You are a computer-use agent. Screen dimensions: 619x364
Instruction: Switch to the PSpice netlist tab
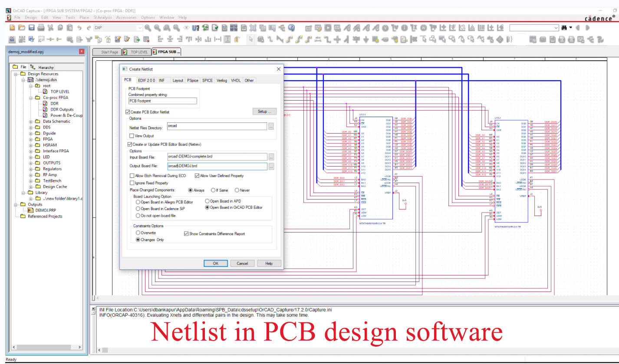click(193, 80)
